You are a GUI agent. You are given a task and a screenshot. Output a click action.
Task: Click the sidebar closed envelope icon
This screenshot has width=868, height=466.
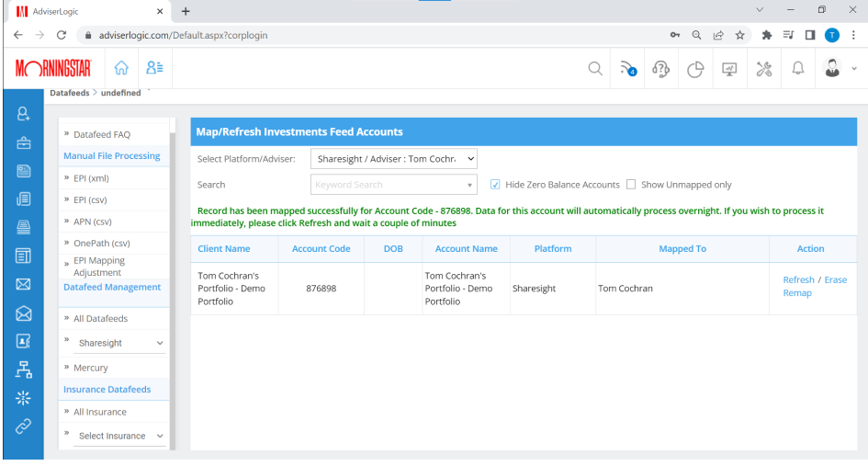23,284
